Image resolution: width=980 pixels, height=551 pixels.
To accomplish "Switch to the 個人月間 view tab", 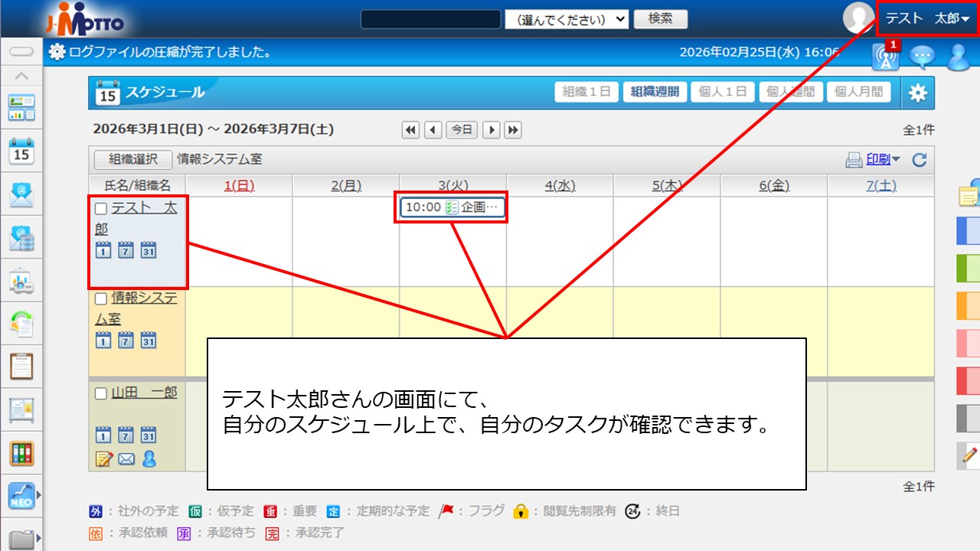I will (857, 92).
